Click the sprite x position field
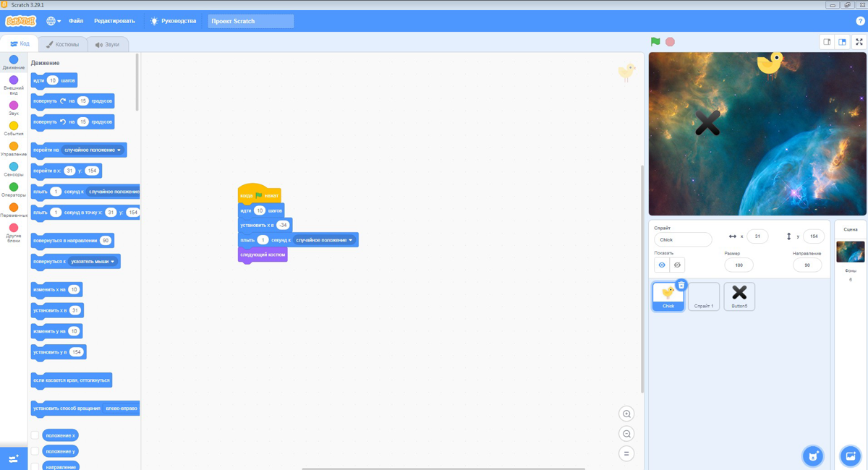This screenshot has width=868, height=470. (757, 236)
